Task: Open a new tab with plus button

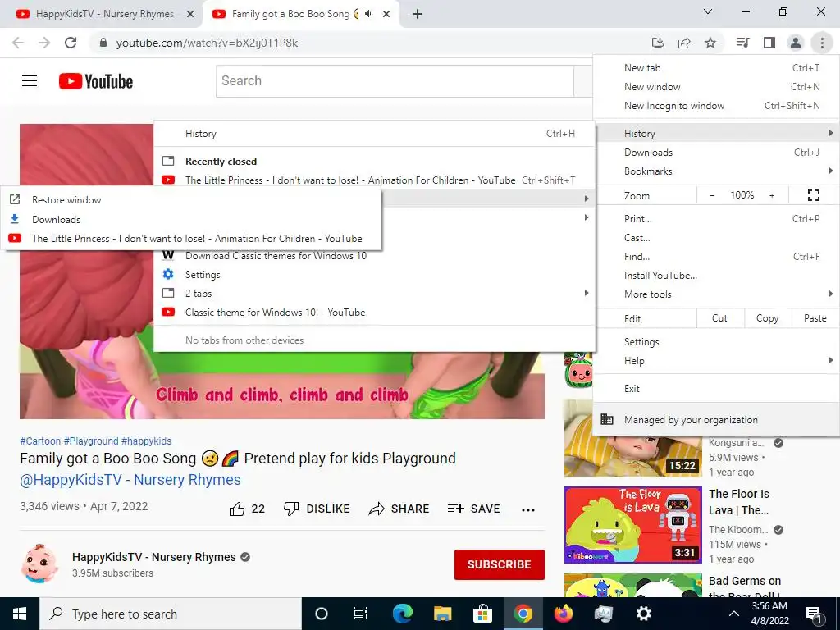Action: [418, 15]
